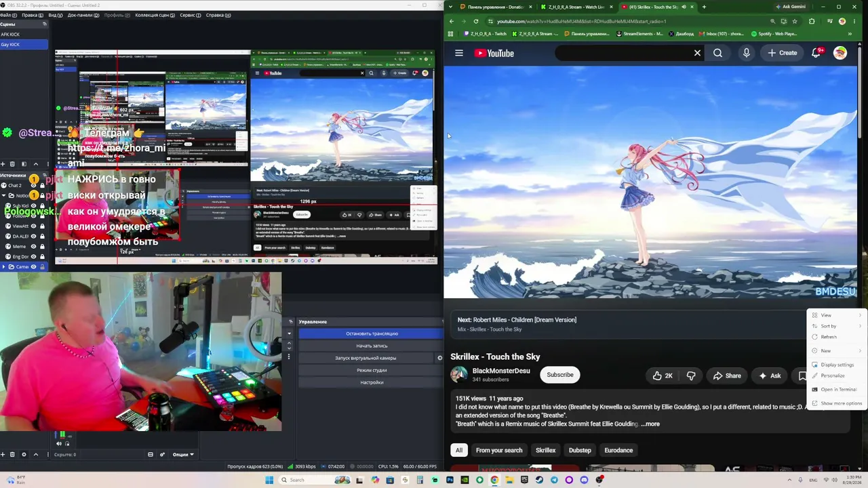This screenshot has height=488, width=868.
Task: Expand the View submenu in context menu
Action: point(838,315)
